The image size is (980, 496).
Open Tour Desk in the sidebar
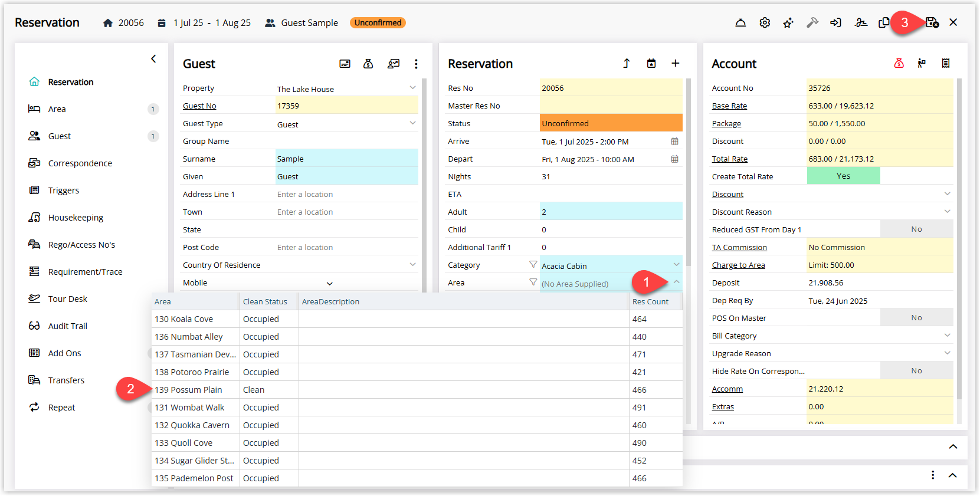67,299
